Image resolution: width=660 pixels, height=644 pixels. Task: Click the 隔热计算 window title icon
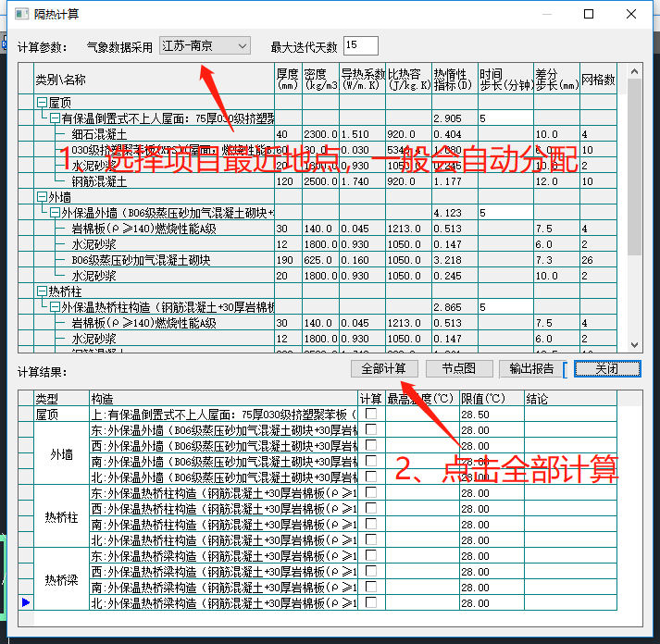click(21, 14)
